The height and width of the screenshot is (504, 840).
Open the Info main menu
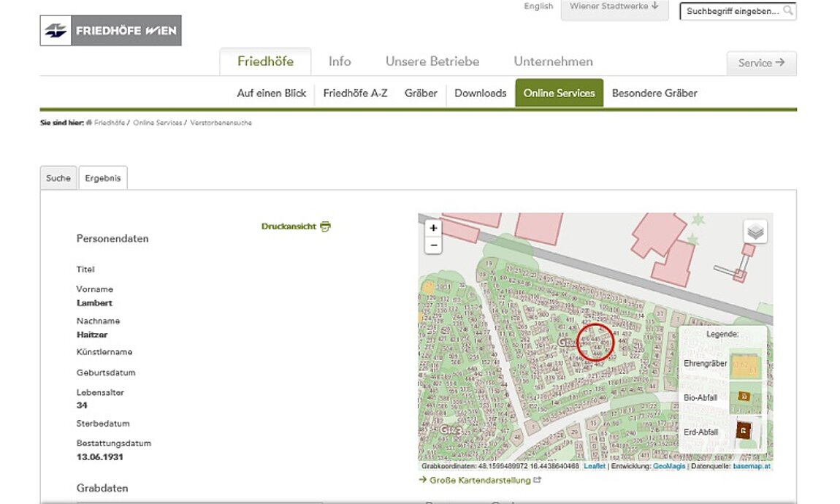click(340, 61)
